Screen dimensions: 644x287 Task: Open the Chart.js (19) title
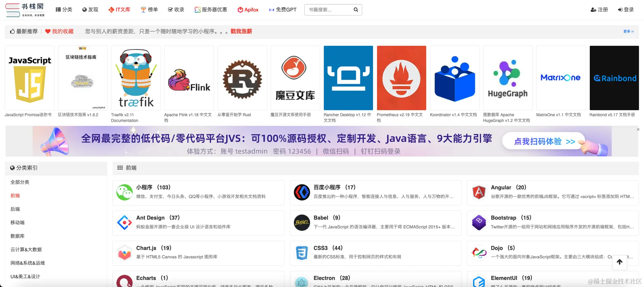pyautogui.click(x=154, y=248)
